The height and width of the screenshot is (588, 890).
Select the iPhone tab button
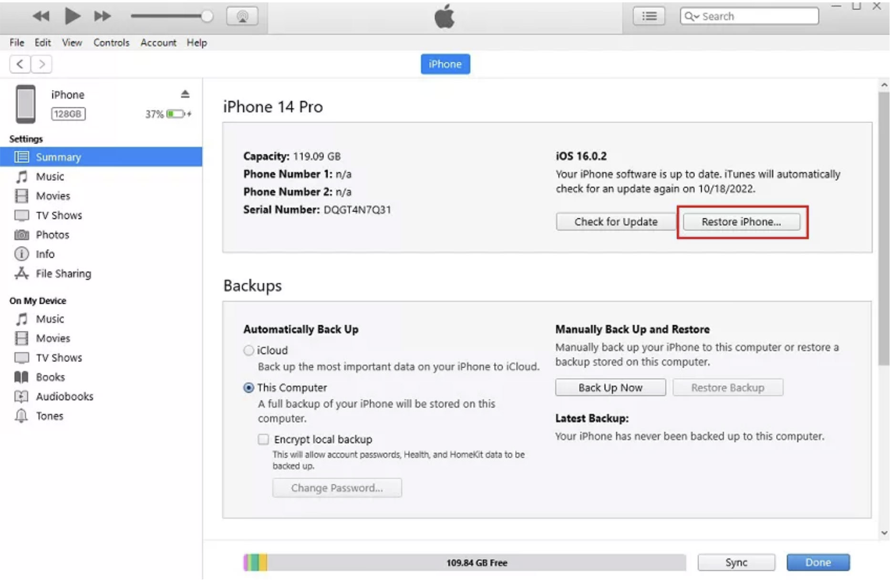coord(445,64)
